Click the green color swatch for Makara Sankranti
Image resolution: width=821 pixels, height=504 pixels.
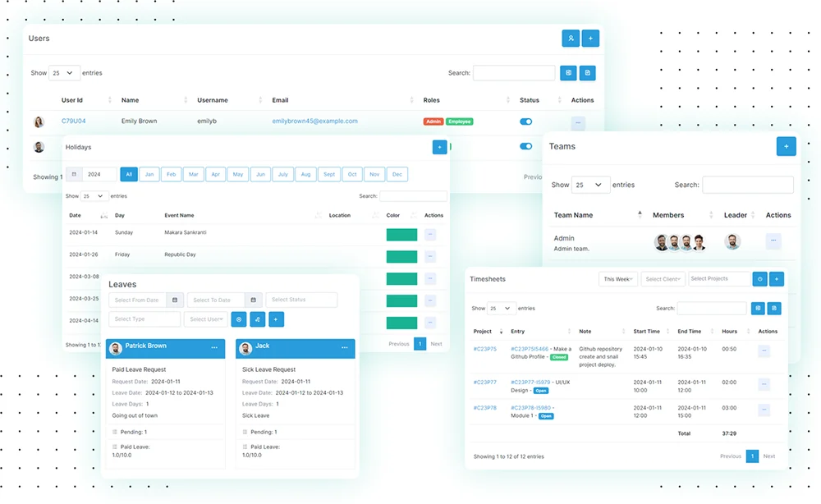(401, 235)
